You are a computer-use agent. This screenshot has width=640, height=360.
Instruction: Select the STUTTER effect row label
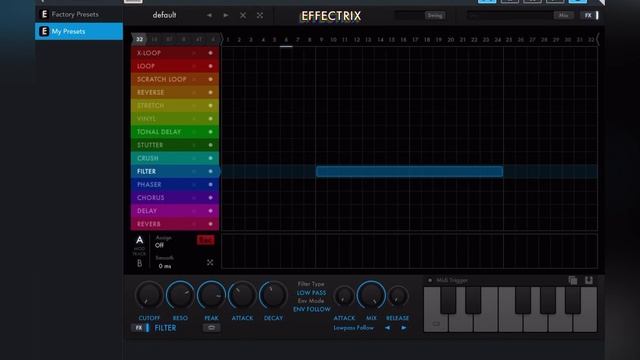click(150, 145)
